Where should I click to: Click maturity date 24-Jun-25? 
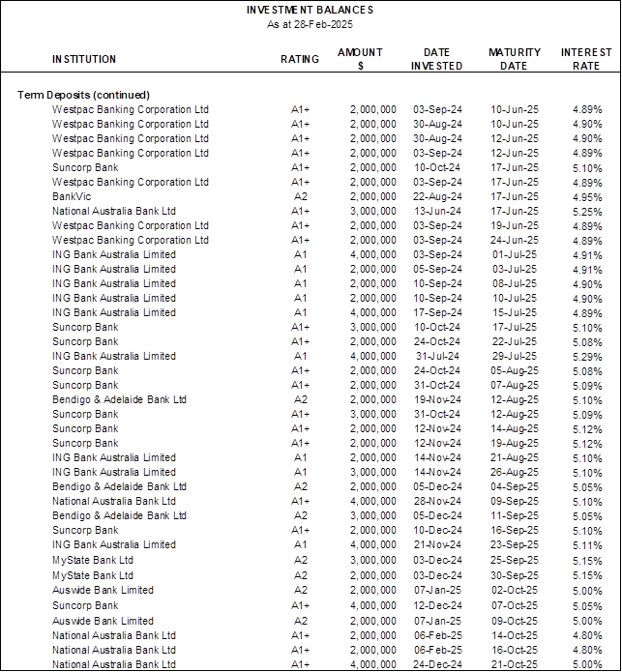pyautogui.click(x=515, y=241)
